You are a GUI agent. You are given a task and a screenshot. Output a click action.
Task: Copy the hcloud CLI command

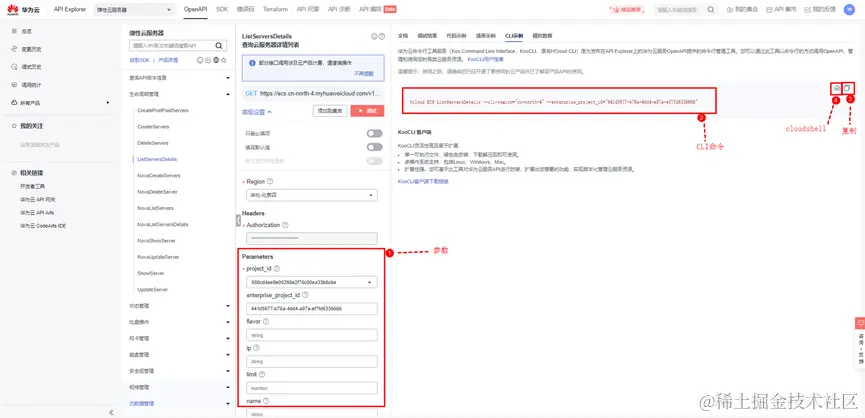pyautogui.click(x=848, y=88)
